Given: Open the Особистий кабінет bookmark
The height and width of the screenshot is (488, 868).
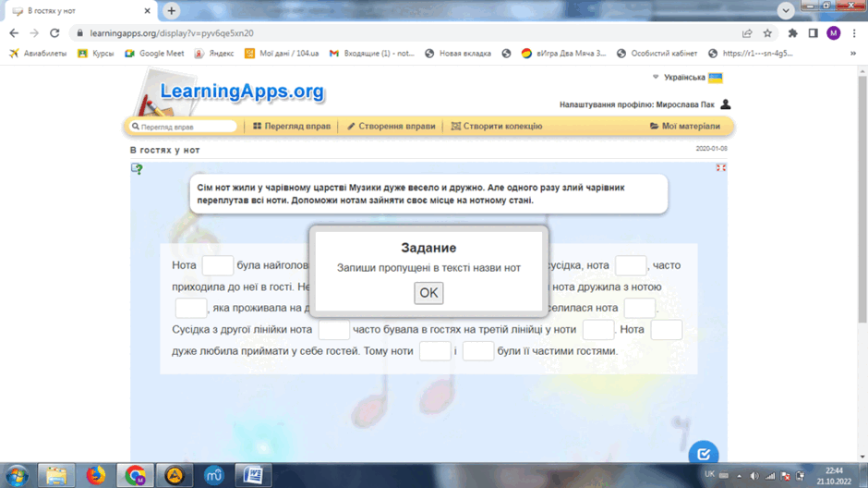Looking at the screenshot, I should [657, 54].
